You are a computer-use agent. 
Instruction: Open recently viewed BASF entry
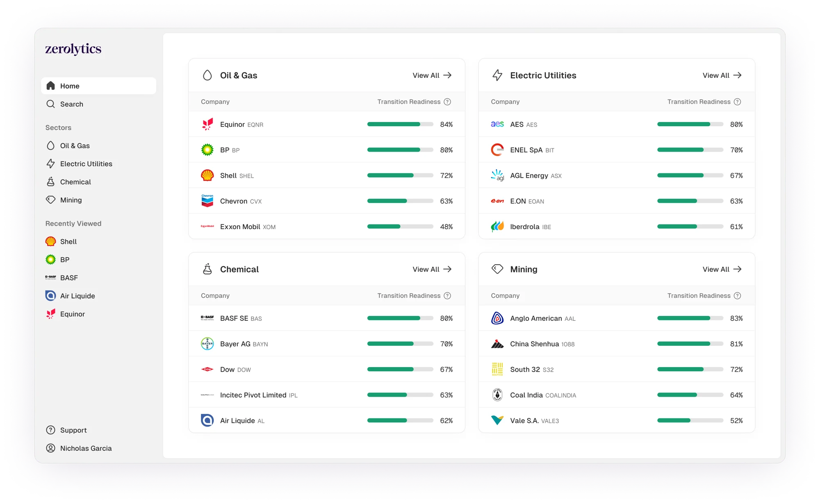(68, 278)
